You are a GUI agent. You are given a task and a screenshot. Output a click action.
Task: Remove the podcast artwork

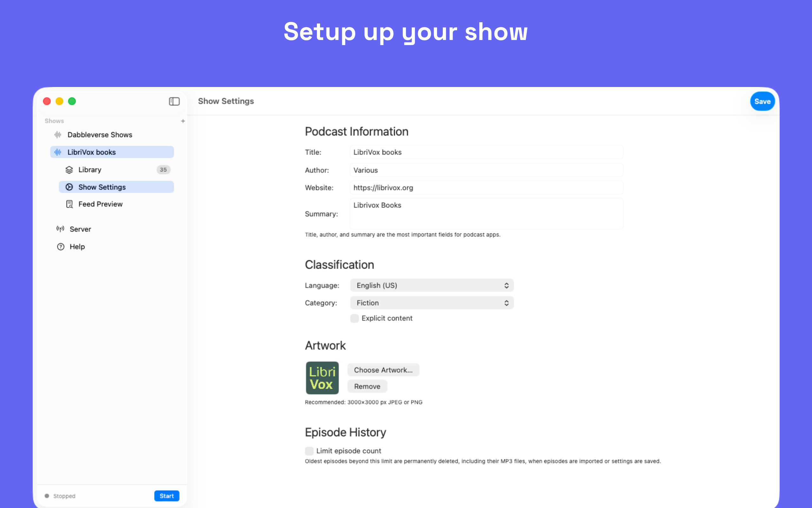(367, 386)
